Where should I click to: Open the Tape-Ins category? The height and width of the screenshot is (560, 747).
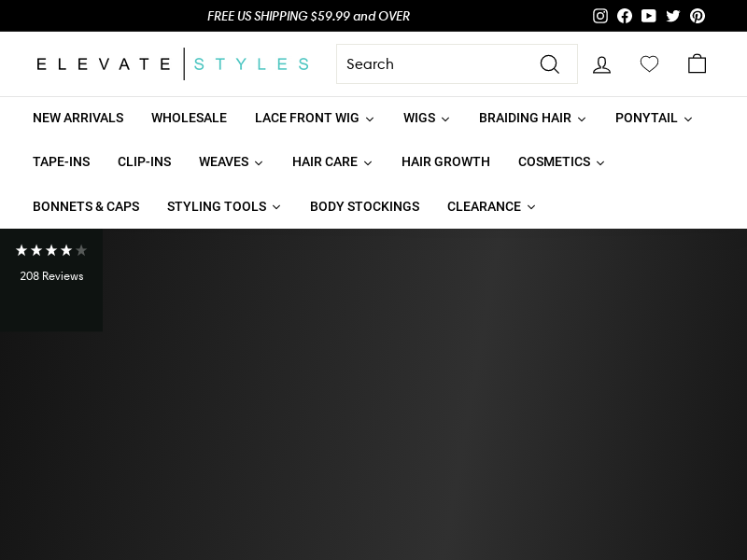(62, 161)
